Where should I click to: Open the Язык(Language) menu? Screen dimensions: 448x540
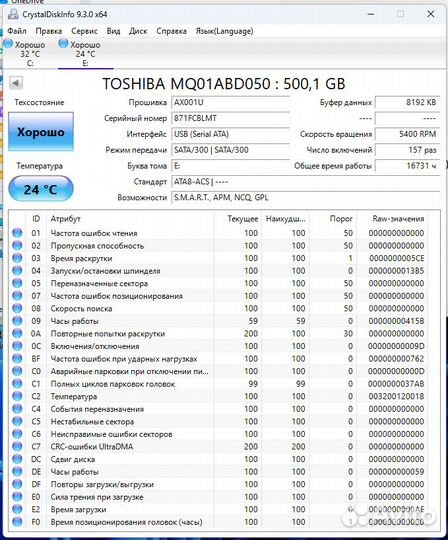pyautogui.click(x=224, y=31)
